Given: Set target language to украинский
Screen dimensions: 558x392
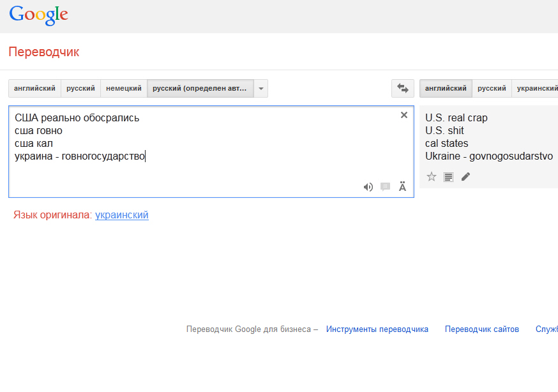Looking at the screenshot, I should pyautogui.click(x=536, y=88).
